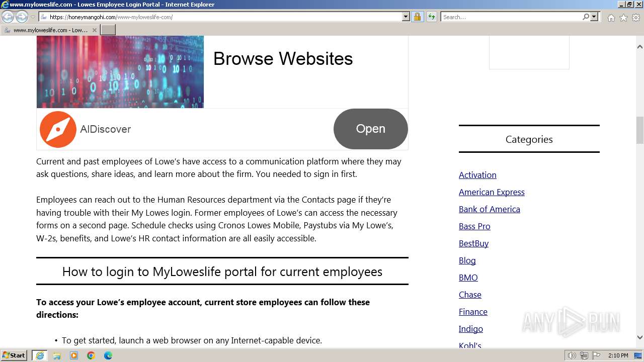Click the Browse Websites ad headline
This screenshot has height=362, width=644.
(x=283, y=59)
